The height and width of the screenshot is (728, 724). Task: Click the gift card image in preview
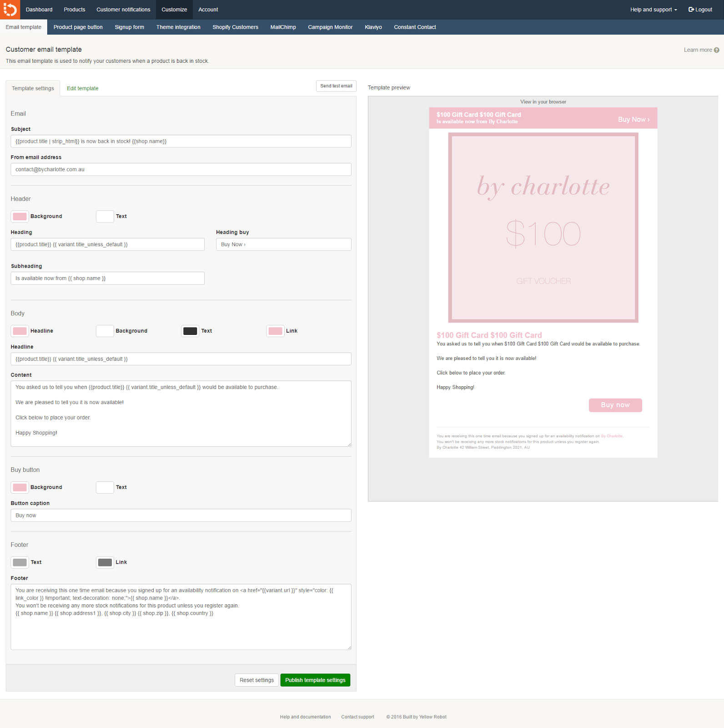(x=543, y=227)
